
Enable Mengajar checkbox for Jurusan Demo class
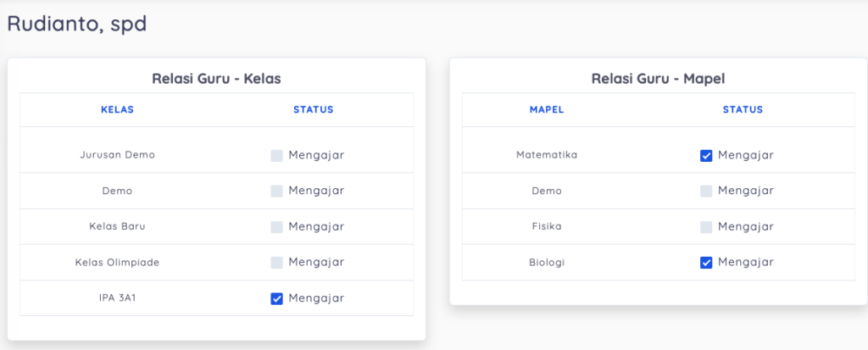tap(277, 155)
